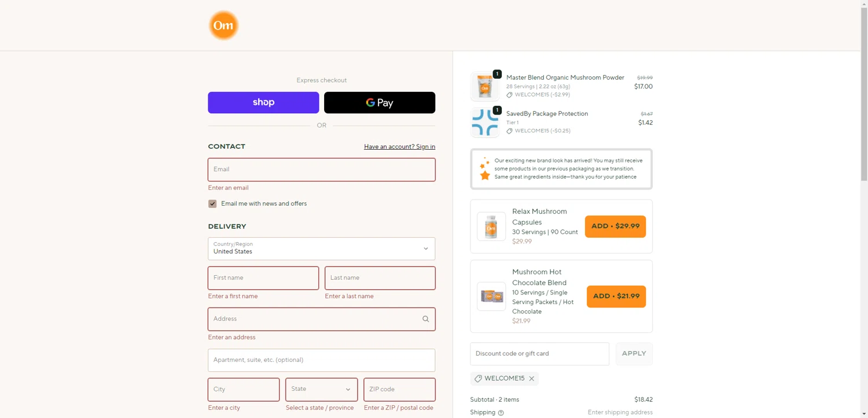Click the quantity badge on Master Blend
Screen dimensions: 868x418
pyautogui.click(x=497, y=74)
